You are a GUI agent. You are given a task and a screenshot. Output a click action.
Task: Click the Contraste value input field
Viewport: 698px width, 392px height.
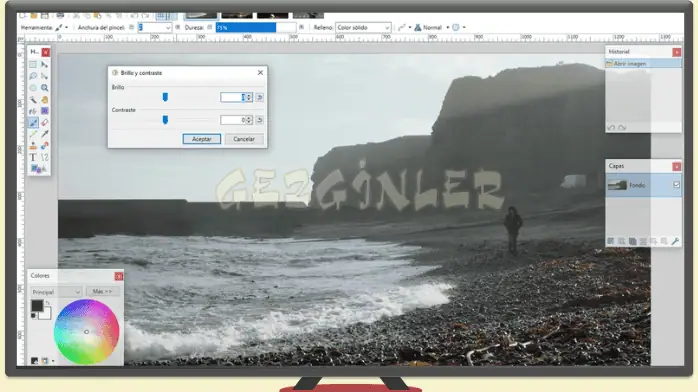233,120
